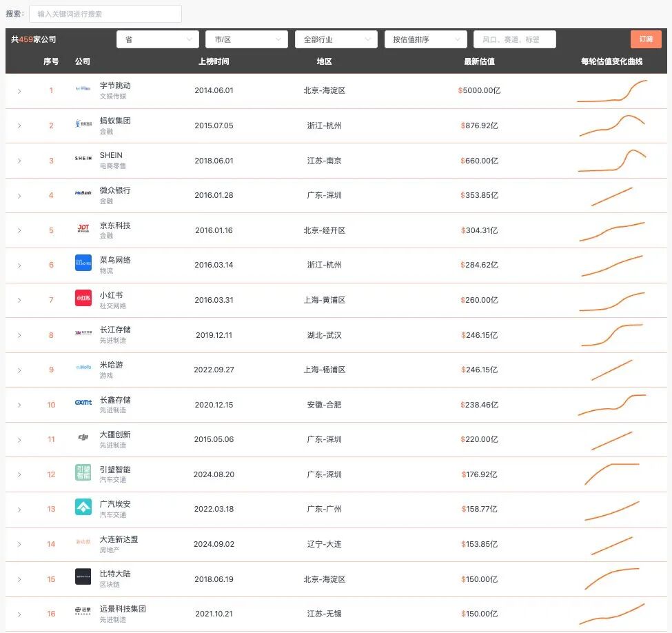Click the 比特大陆 black logo icon
Image resolution: width=672 pixels, height=633 pixels.
[x=83, y=577]
